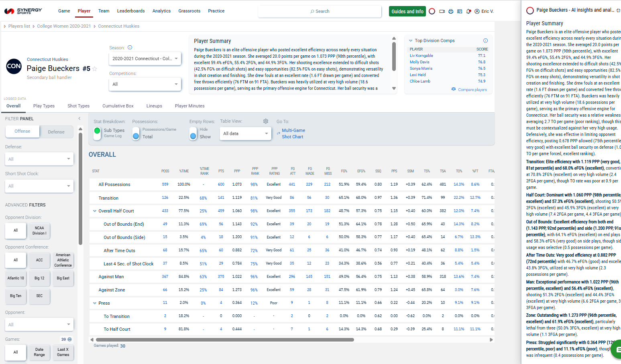Open the Team menu
The image size is (621, 364).
pos(104,11)
